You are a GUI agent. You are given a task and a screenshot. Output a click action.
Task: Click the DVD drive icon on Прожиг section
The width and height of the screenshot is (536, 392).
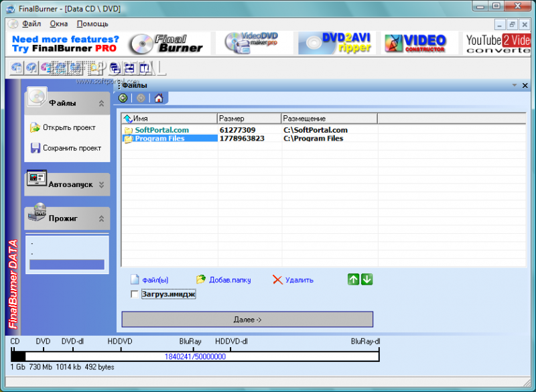[37, 212]
